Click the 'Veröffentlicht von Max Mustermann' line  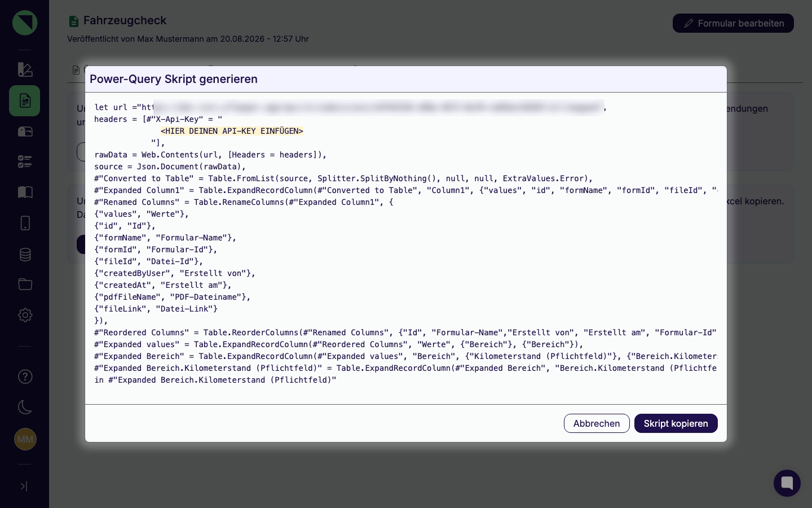[188, 39]
